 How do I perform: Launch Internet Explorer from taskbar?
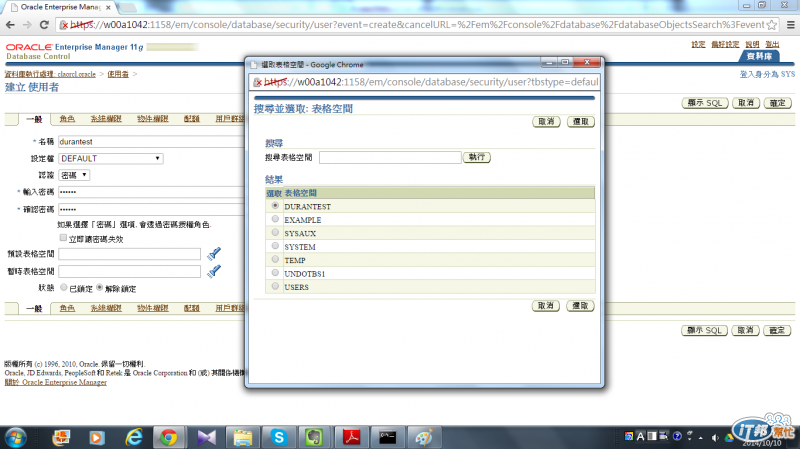click(x=134, y=437)
